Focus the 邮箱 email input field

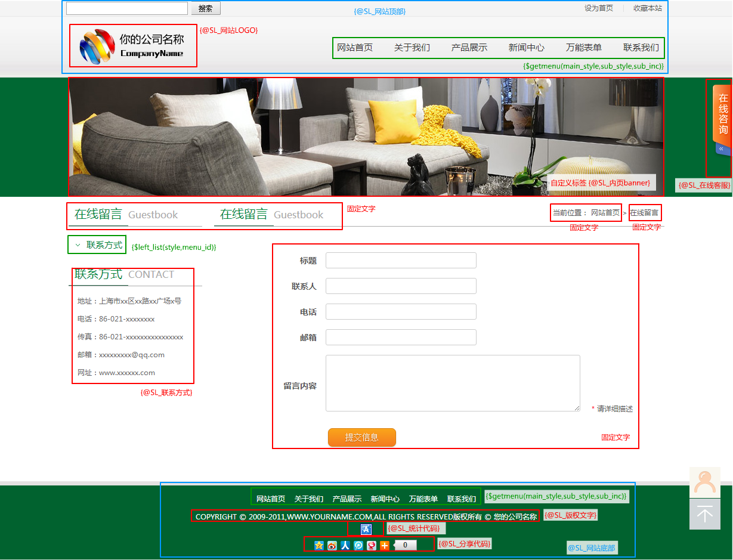click(401, 338)
